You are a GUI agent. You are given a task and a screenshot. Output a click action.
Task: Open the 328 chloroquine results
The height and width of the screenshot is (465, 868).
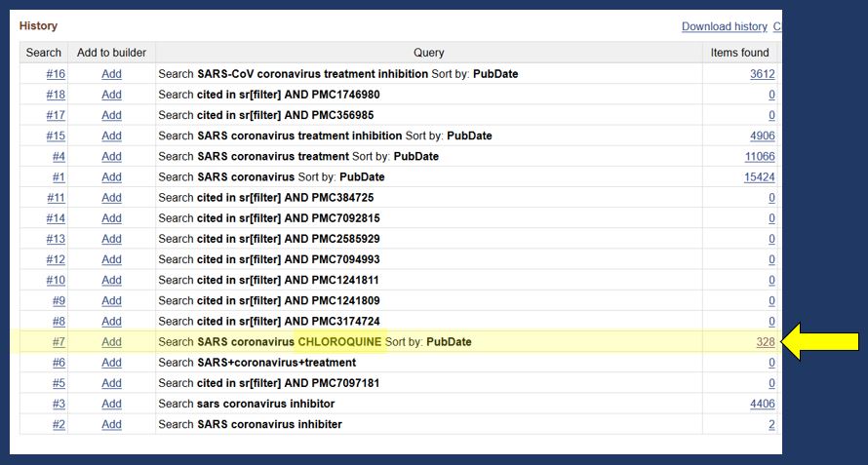(765, 342)
